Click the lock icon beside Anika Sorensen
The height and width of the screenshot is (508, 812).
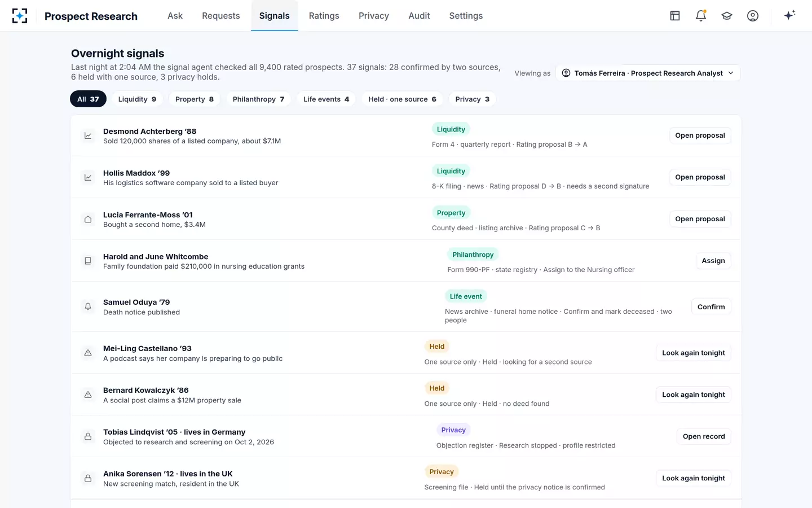coord(88,478)
